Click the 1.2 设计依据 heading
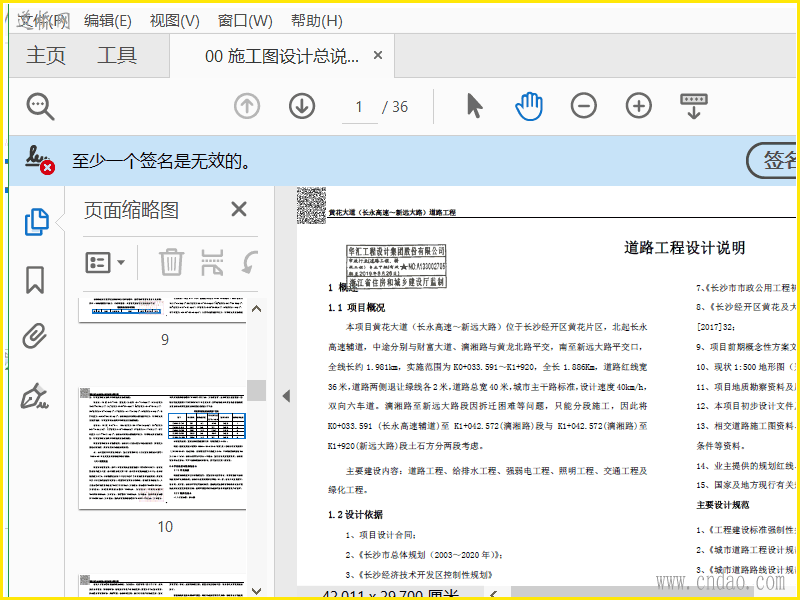 click(355, 514)
